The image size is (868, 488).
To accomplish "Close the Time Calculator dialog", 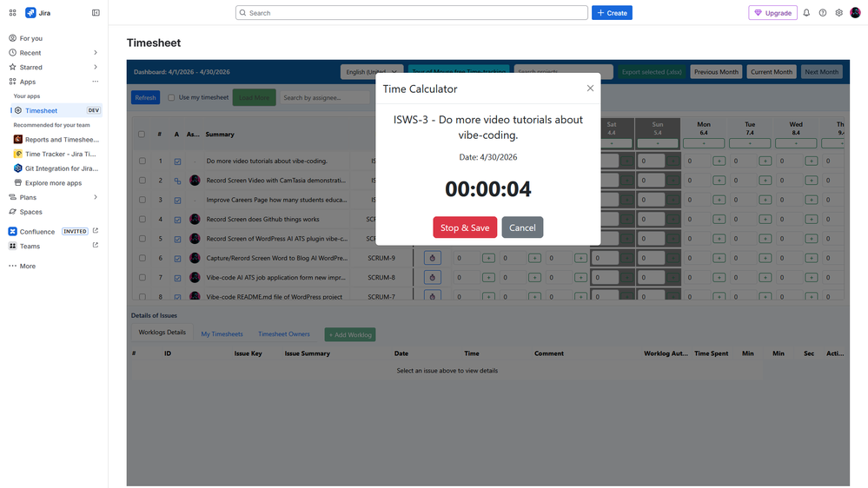I will coord(590,89).
